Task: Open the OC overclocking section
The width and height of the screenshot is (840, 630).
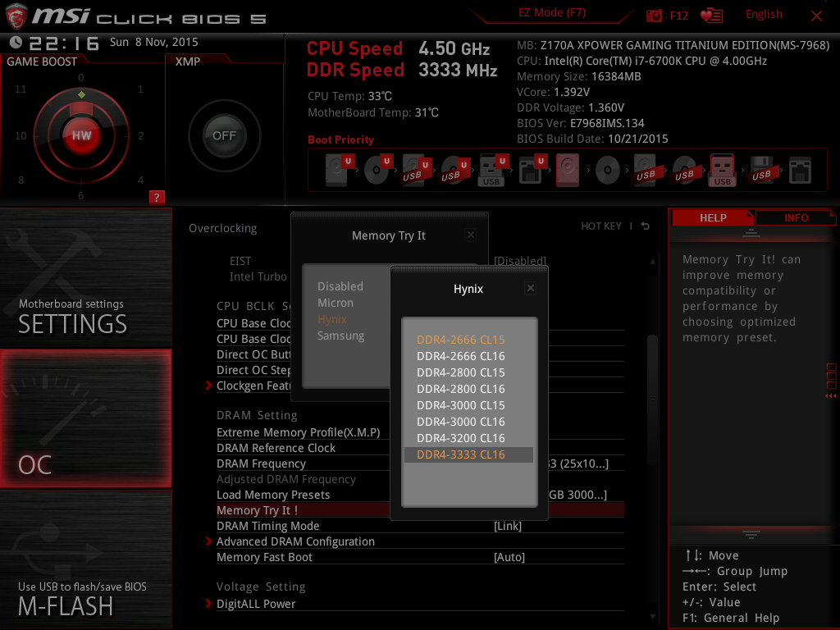Action: pos(85,418)
